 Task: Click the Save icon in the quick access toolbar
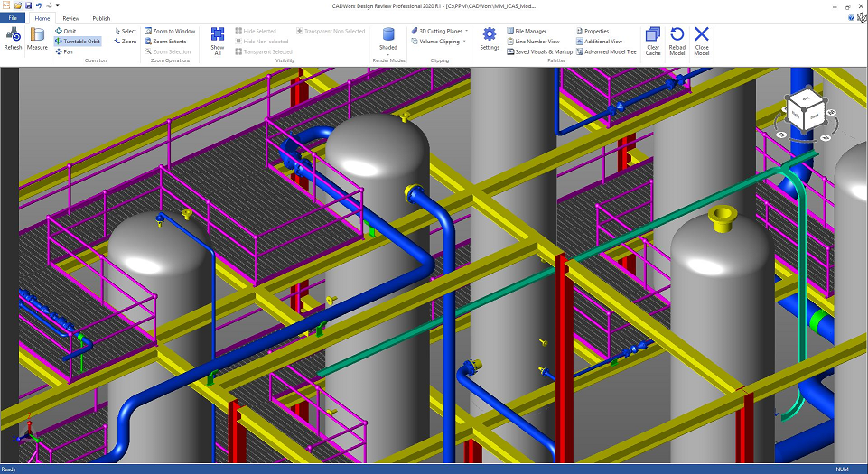point(28,5)
